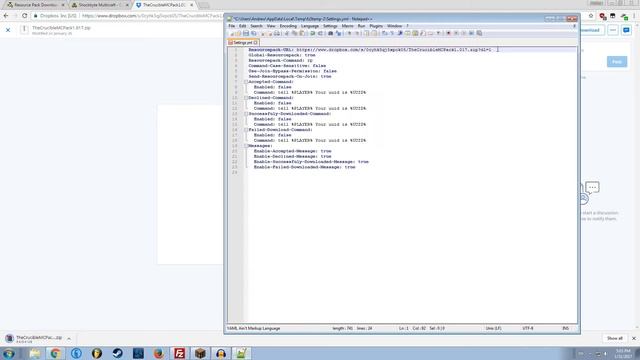Click the Copy icon in Notepad++ toolbar
Viewport: 640px width, 360px height.
point(294,33)
